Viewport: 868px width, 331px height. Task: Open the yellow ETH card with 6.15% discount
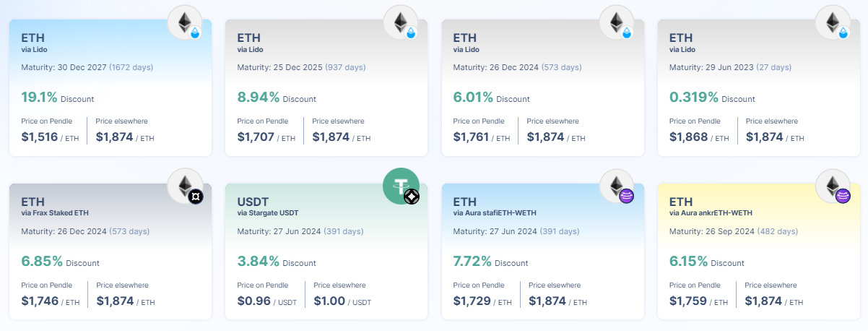759,251
